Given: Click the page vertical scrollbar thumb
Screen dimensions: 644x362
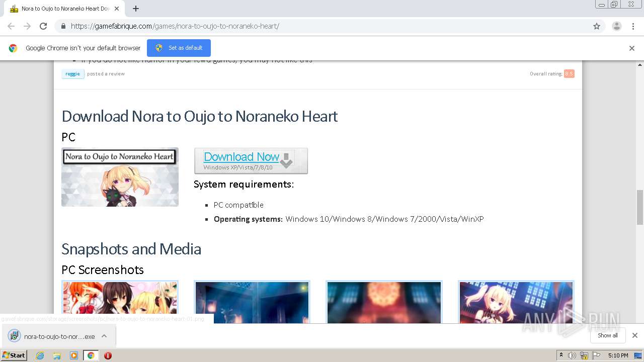Looking at the screenshot, I should (640, 207).
